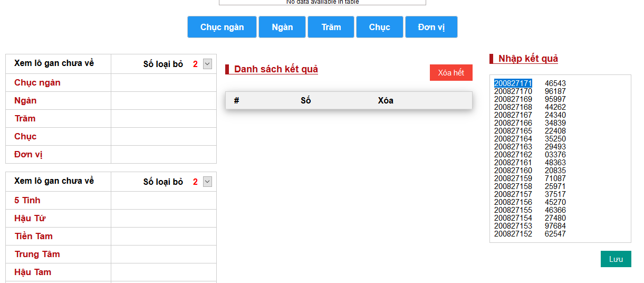Save results with the Lưu button
The height and width of the screenshot is (283, 644).
coord(616,259)
